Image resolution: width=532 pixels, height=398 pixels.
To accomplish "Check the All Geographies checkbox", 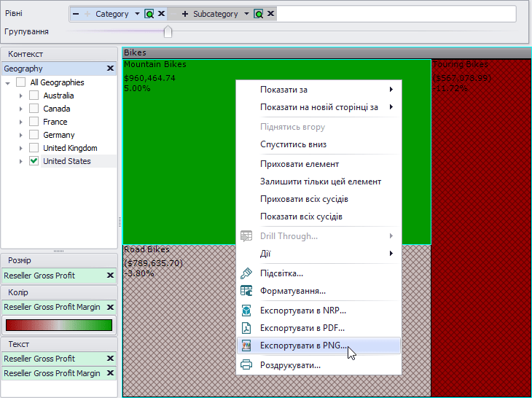I will (x=20, y=82).
